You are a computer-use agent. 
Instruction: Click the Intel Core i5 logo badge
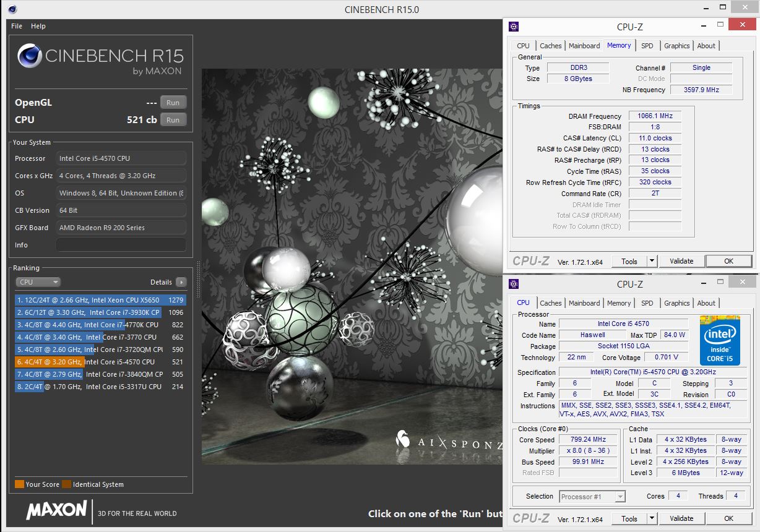click(720, 340)
